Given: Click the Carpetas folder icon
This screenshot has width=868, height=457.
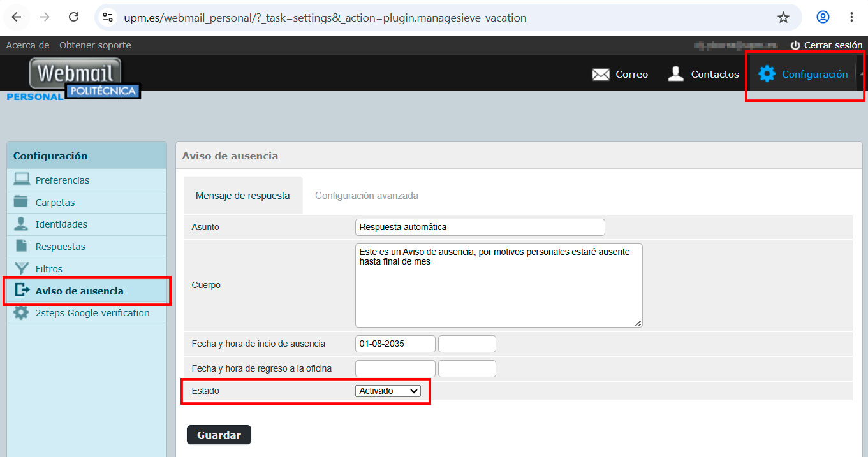Looking at the screenshot, I should point(22,202).
